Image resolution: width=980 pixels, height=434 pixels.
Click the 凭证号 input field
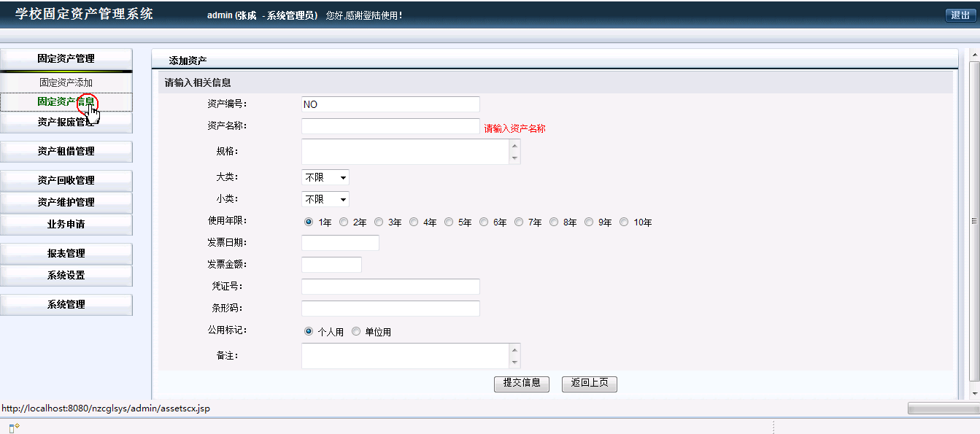coord(390,287)
